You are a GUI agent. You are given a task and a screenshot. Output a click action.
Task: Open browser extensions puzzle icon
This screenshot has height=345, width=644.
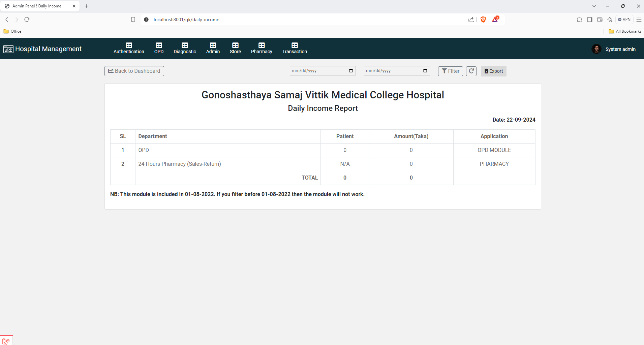(579, 20)
